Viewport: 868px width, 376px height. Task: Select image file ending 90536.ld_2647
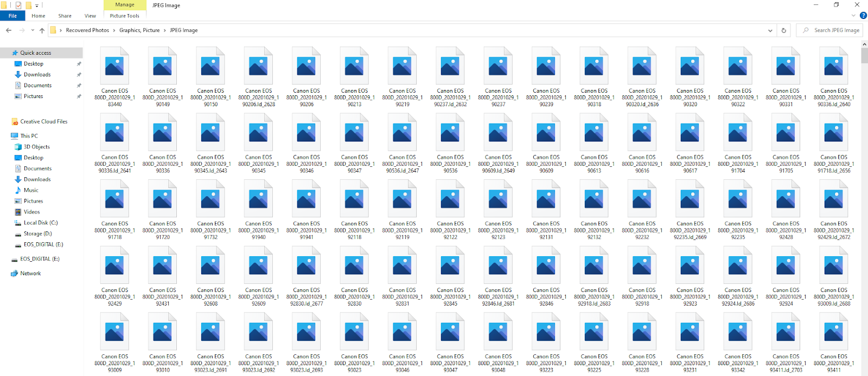(403, 144)
